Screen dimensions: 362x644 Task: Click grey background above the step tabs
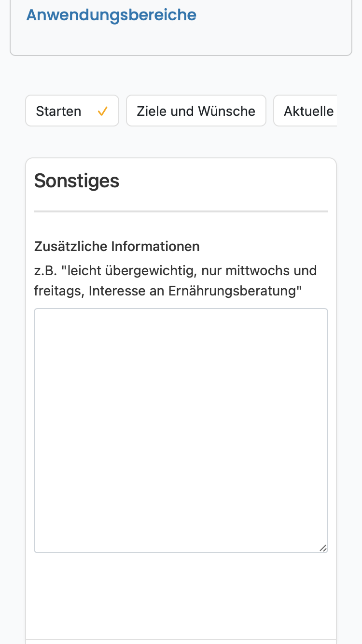point(181,76)
